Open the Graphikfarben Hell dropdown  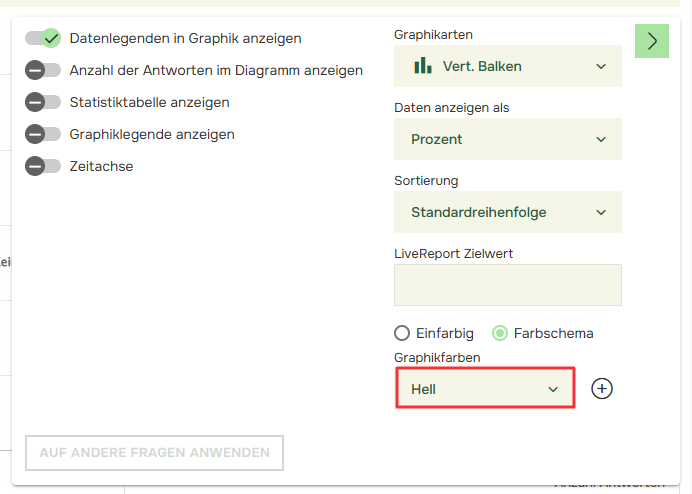[485, 388]
